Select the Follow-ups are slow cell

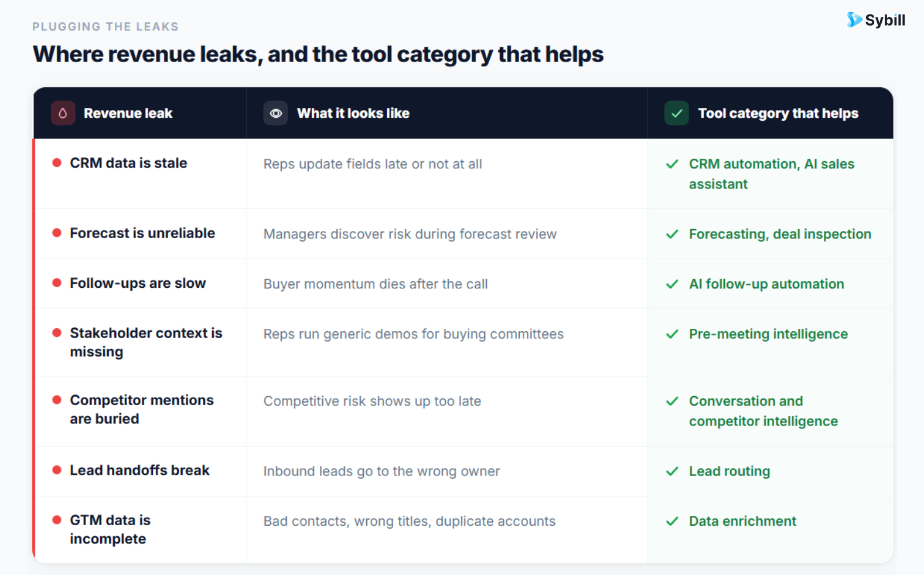141,283
